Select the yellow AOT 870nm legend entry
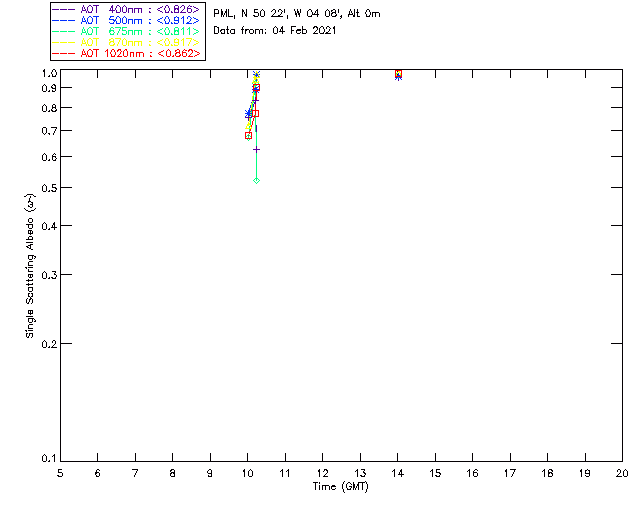The width and height of the screenshot is (640, 512). tap(127, 42)
